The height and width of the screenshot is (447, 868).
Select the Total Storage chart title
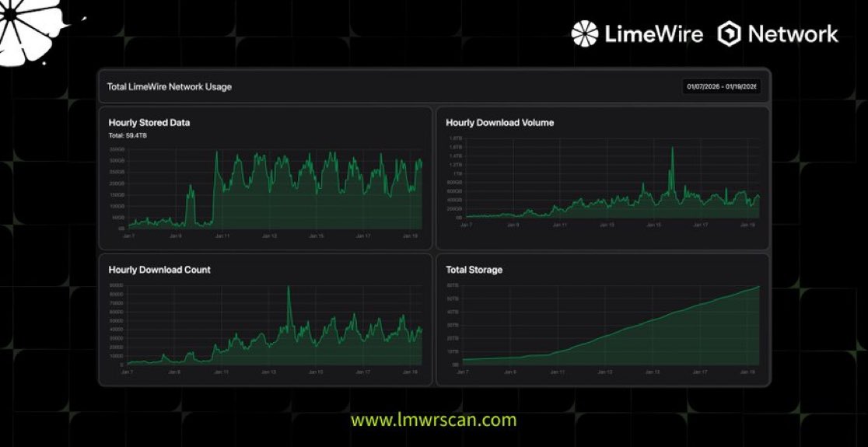[x=474, y=270]
